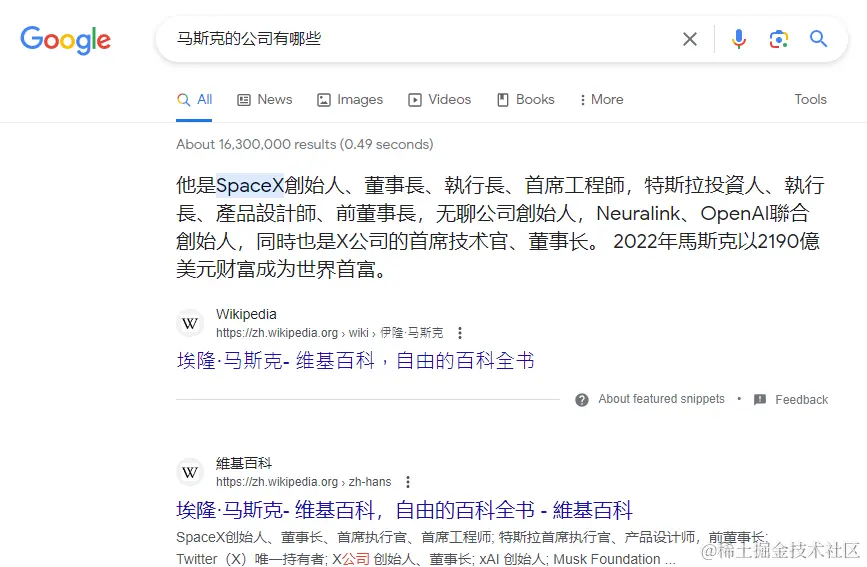The width and height of the screenshot is (867, 567).
Task: Submit search using magnifier icon
Action: (818, 39)
